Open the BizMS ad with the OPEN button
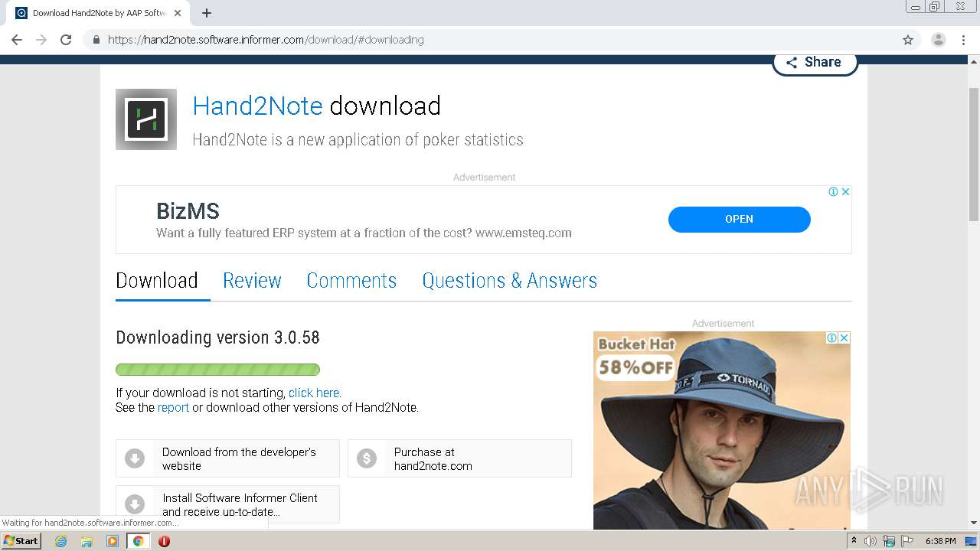Image resolution: width=980 pixels, height=551 pixels. [x=739, y=219]
